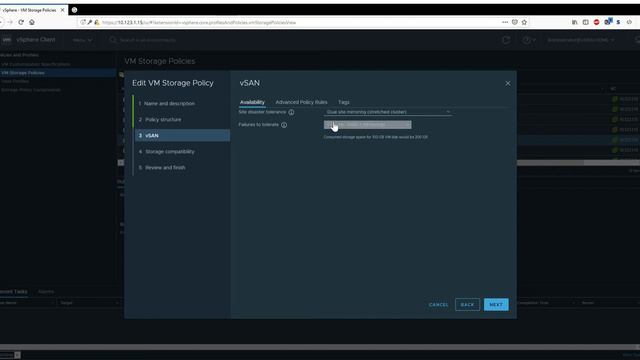Reload the browser page
The image size is (640, 360).
pyautogui.click(x=21, y=22)
